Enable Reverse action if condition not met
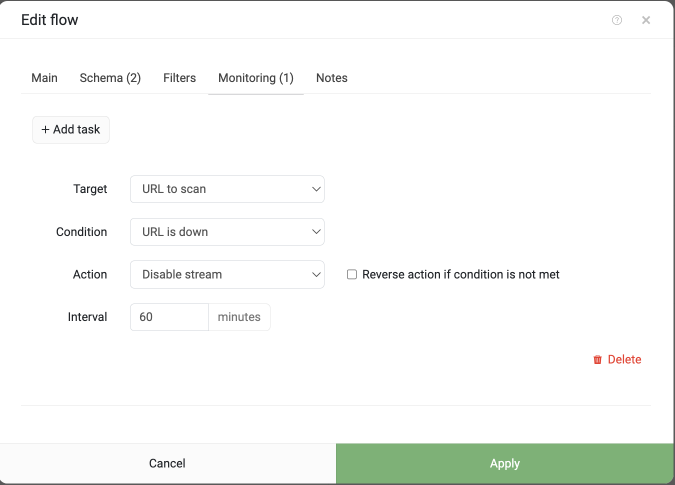 pos(352,275)
